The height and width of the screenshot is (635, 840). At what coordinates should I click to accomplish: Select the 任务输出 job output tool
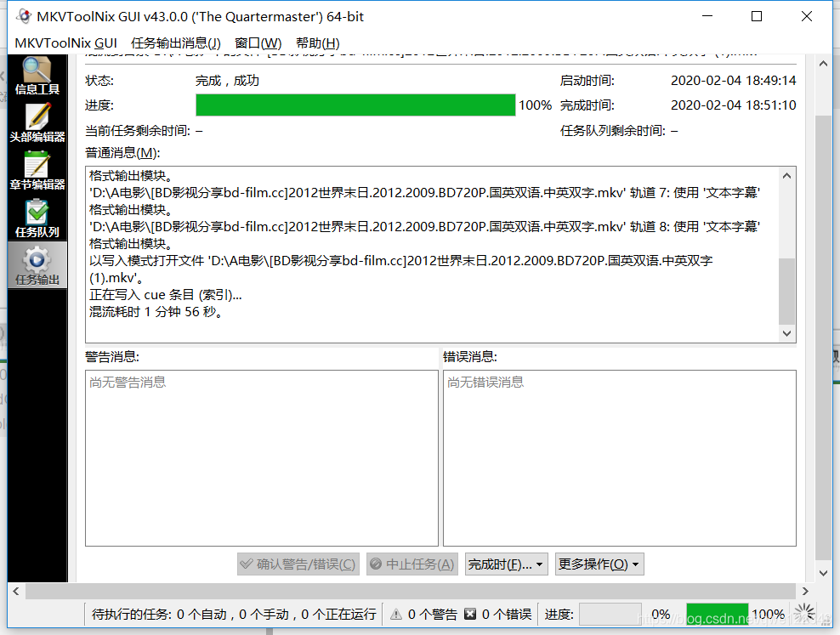[37, 265]
